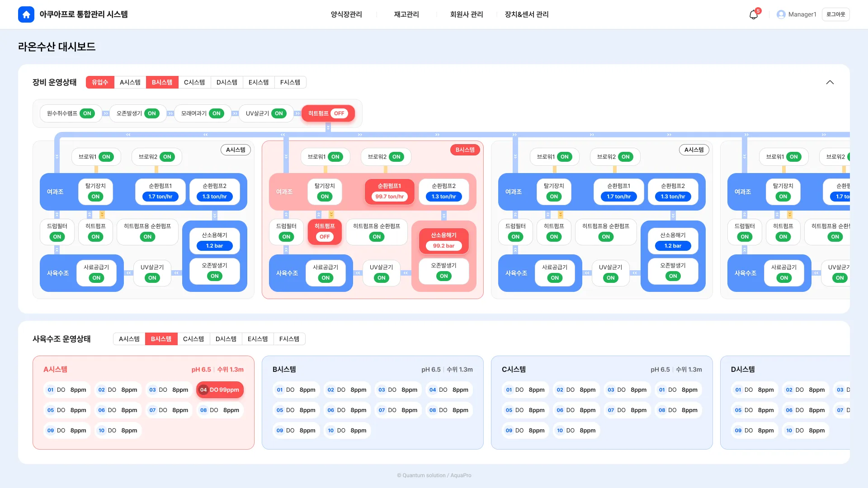Click tank 05 in the C시스템 card
The width and height of the screenshot is (868, 488).
525,410
